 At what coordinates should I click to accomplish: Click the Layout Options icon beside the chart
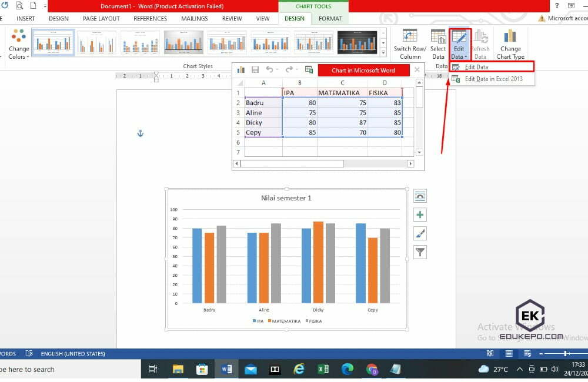pyautogui.click(x=420, y=196)
